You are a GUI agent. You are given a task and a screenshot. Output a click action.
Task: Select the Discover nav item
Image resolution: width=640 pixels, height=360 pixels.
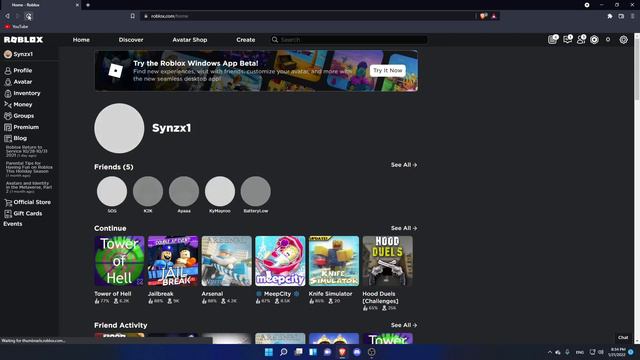tap(131, 40)
